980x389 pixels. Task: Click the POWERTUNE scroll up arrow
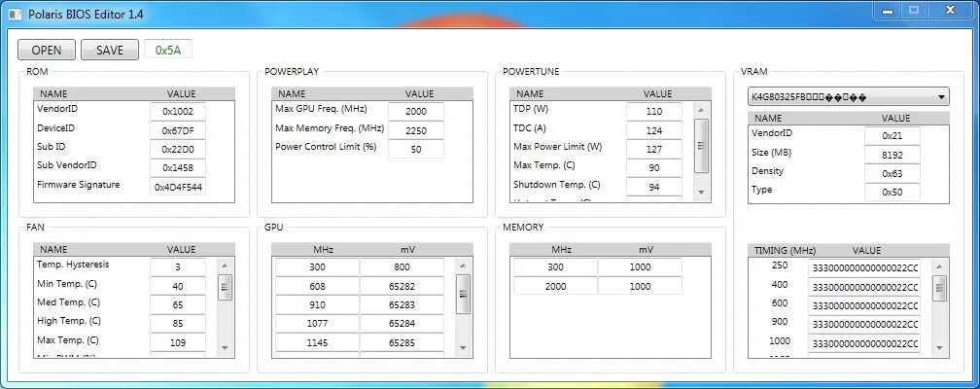[701, 110]
